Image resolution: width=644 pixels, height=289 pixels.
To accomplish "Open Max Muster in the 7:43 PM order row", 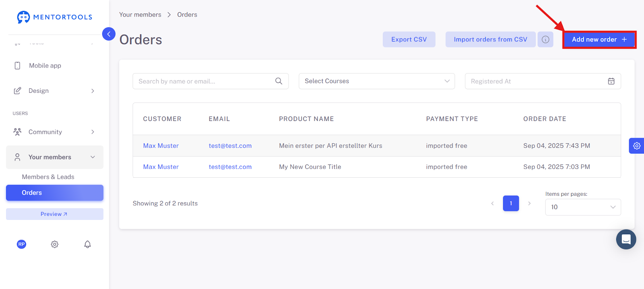I will pyautogui.click(x=161, y=146).
